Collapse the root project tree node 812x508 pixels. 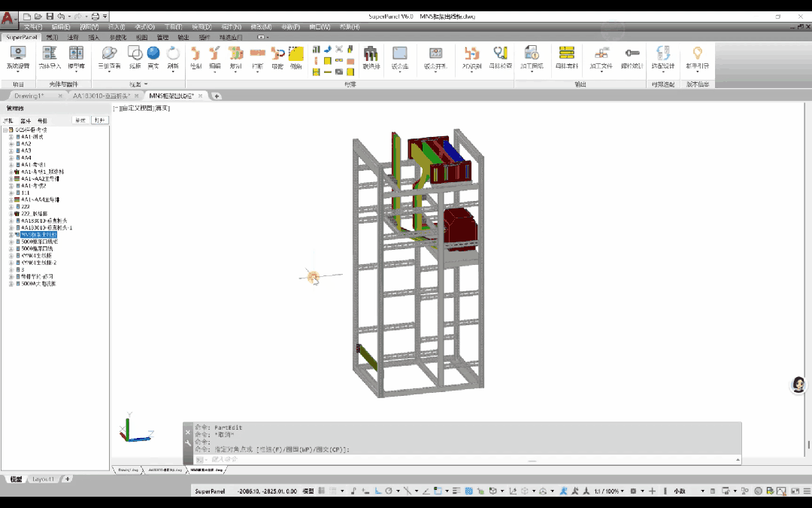(5, 129)
